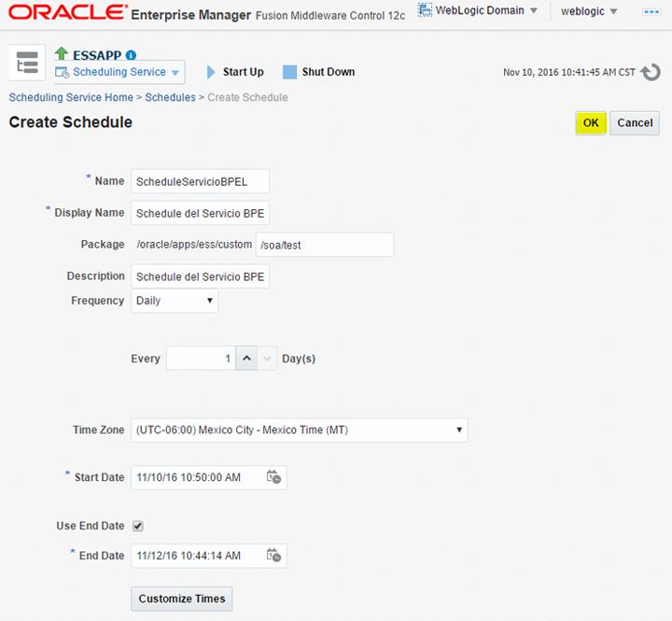The image size is (672, 621).
Task: Show ESSAPP information icon
Action: (x=131, y=55)
